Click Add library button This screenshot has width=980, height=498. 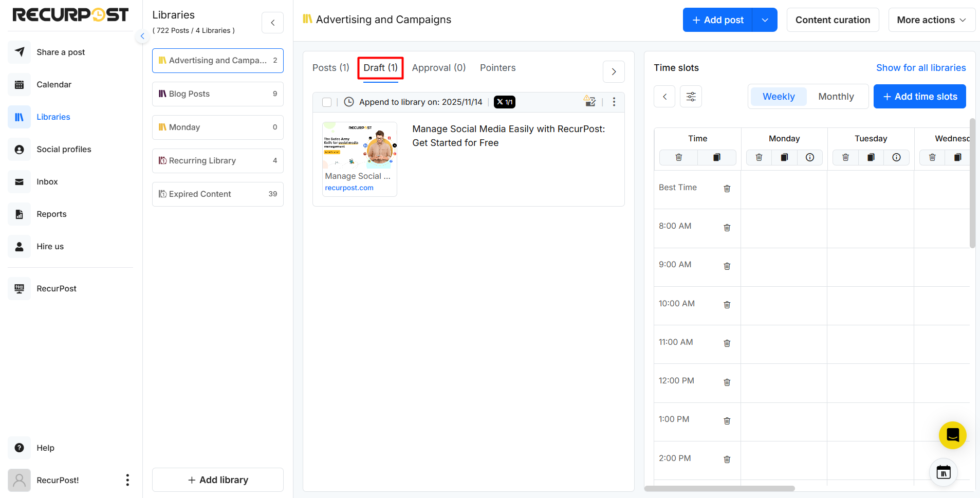coord(218,479)
